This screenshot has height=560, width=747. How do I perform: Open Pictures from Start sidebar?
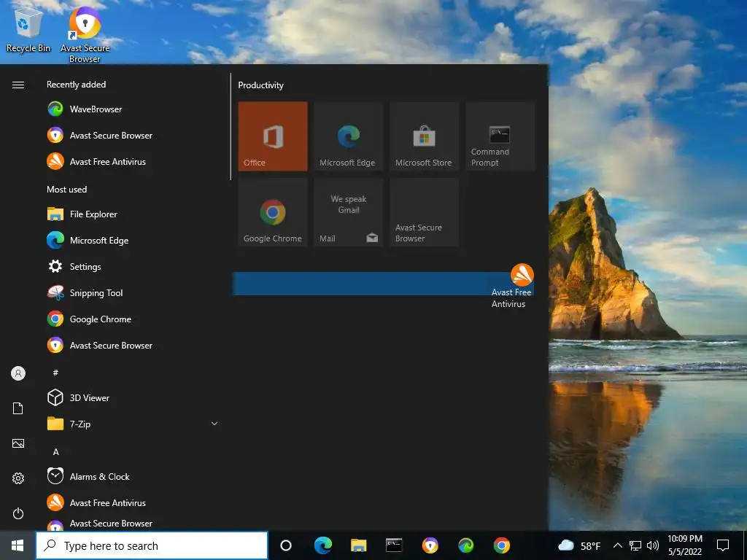tap(18, 443)
